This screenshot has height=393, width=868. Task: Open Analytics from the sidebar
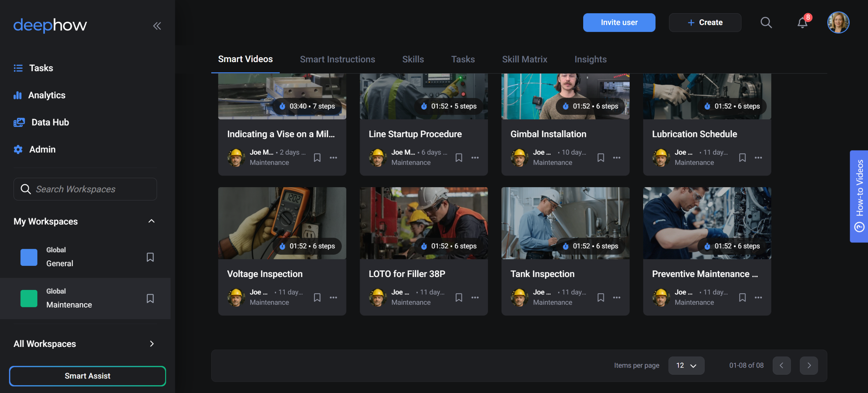coord(46,95)
